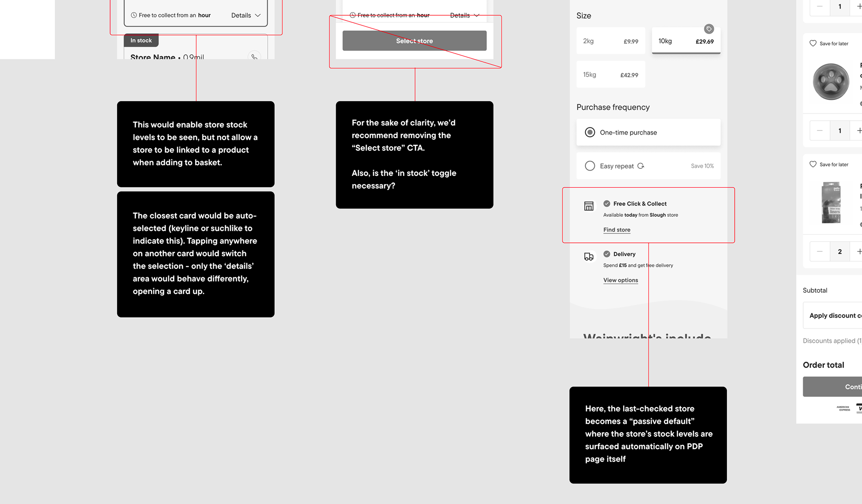Click annotation starting 'Here, the last-checked store'

[648, 435]
